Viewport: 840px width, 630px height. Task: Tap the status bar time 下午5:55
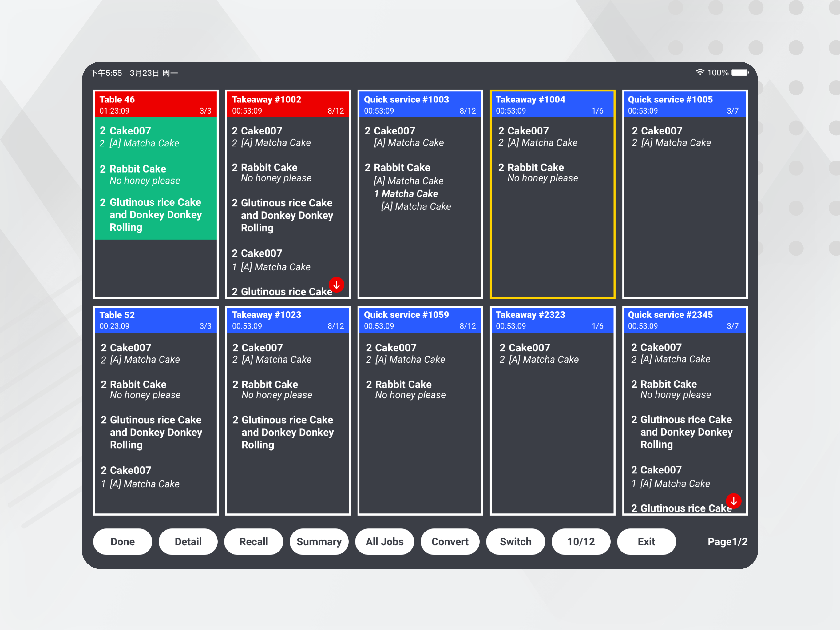pyautogui.click(x=106, y=73)
